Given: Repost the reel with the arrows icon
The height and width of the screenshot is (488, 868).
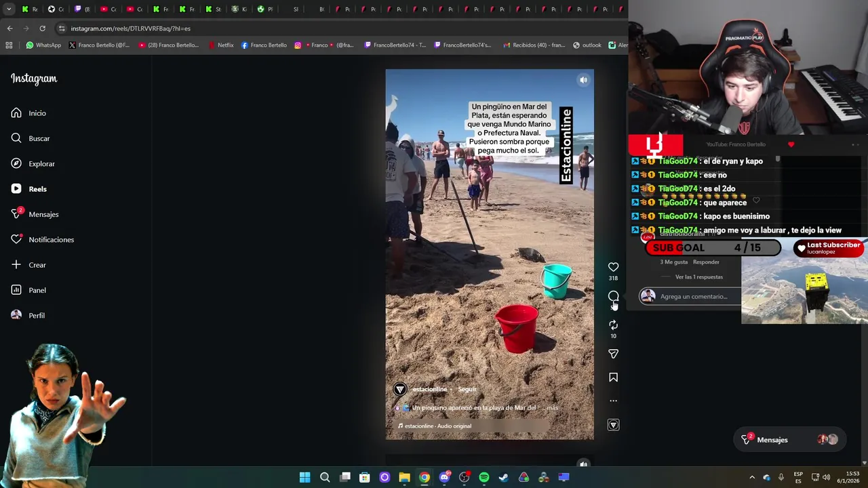Looking at the screenshot, I should [613, 325].
